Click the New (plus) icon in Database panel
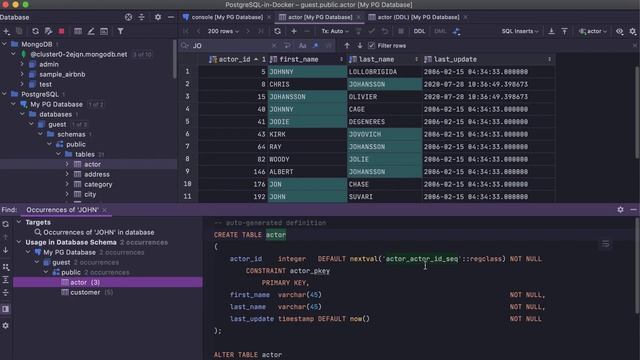 [7, 31]
